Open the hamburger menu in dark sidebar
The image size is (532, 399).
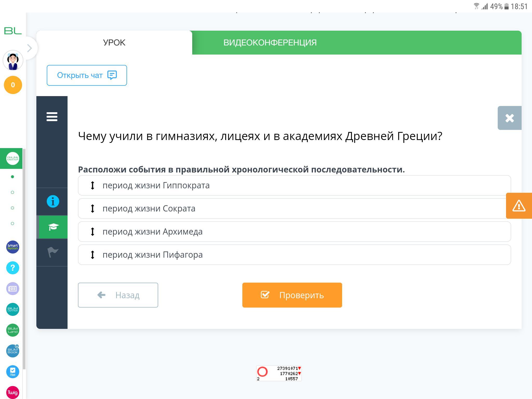52,117
